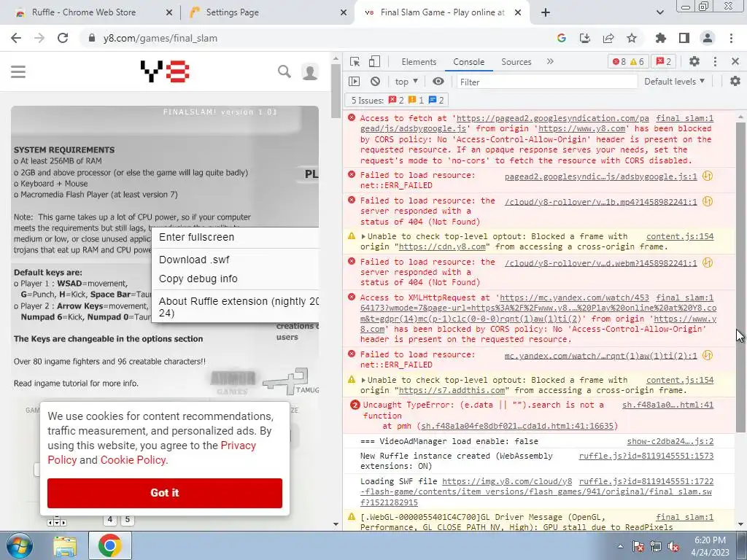Viewport: 747px width, 560px height.
Task: Open the tab search chevron
Action: pos(659,13)
